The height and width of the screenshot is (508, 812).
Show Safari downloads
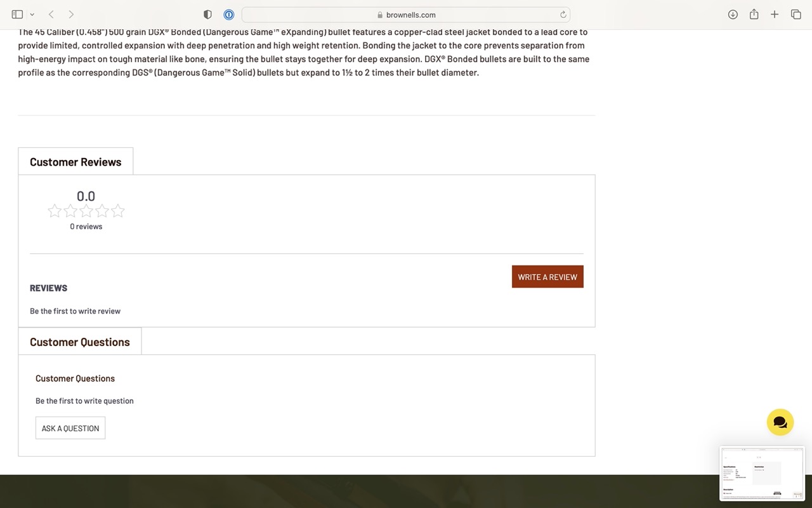[733, 14]
